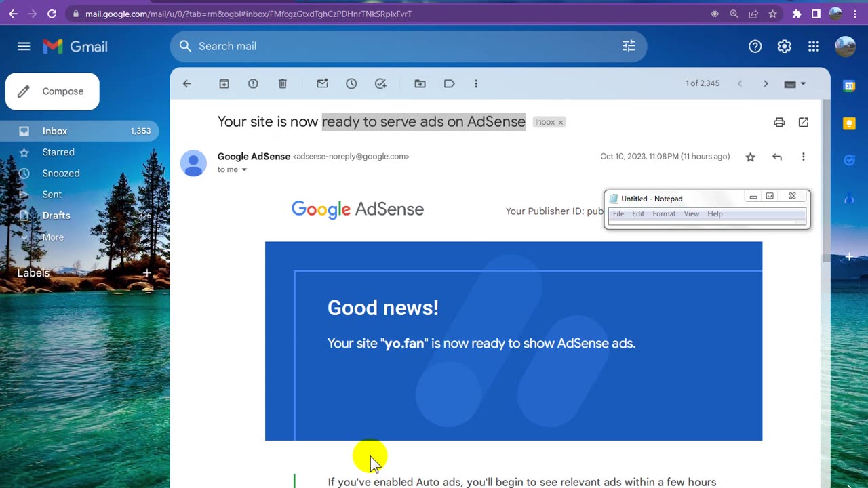868x488 pixels.
Task: Open Notepad File menu
Action: (618, 214)
